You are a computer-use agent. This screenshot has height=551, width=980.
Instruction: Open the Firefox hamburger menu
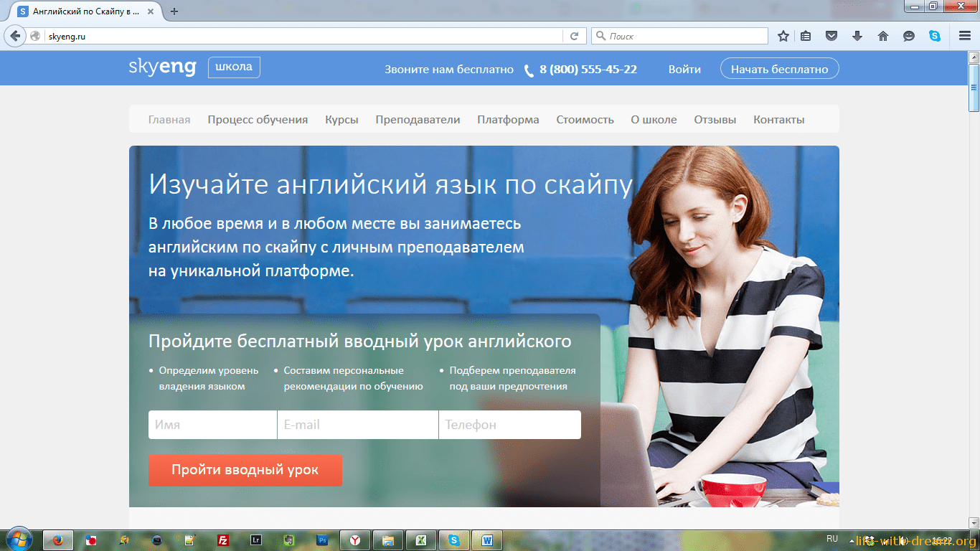pyautogui.click(x=965, y=36)
